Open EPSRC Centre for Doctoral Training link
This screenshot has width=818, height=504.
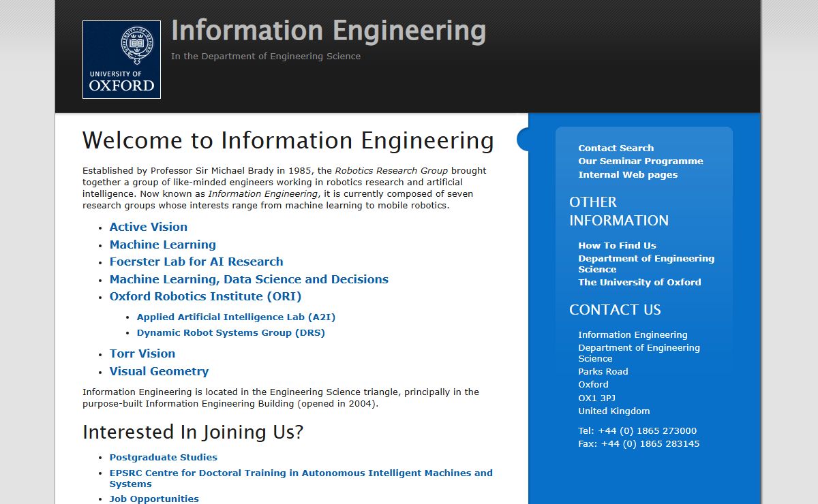coord(301,478)
